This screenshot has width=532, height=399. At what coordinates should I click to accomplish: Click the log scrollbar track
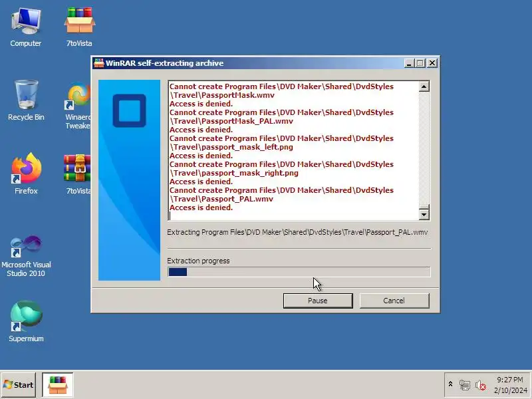424,148
